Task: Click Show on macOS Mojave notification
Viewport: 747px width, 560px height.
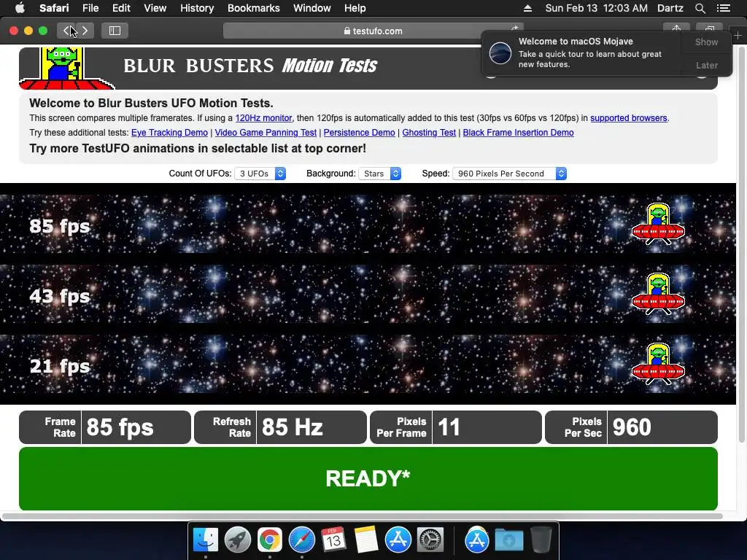Action: (x=706, y=42)
